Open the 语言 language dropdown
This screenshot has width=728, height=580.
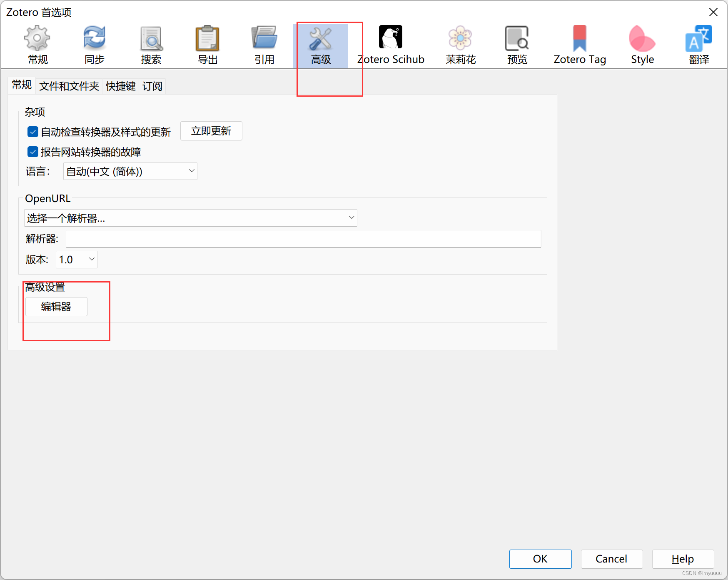tap(130, 171)
